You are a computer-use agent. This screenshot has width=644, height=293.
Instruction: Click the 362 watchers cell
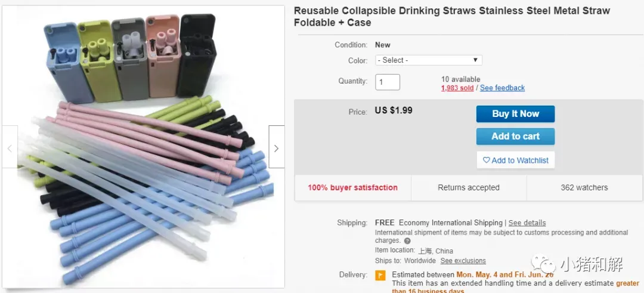(584, 188)
